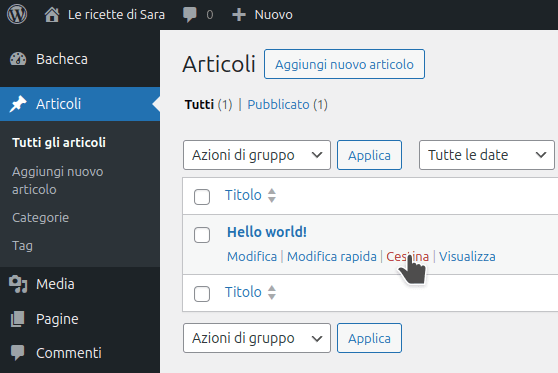Click the Pagine stacked-pages icon
The height and width of the screenshot is (373, 558).
click(17, 319)
